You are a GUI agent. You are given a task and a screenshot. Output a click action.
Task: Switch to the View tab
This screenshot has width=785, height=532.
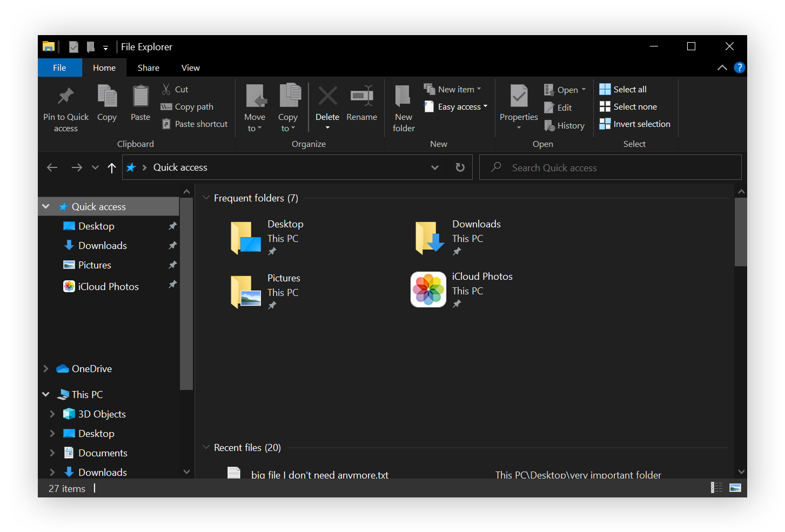click(x=191, y=68)
